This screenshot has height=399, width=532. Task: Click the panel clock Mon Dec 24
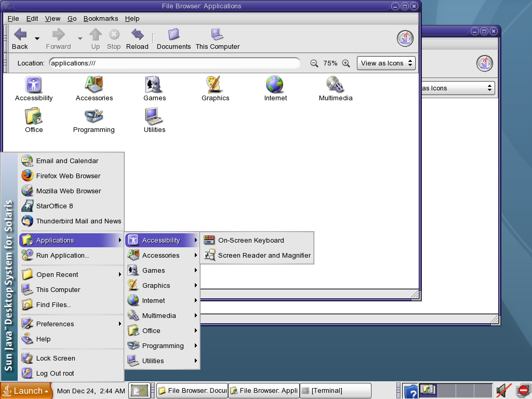[91, 391]
